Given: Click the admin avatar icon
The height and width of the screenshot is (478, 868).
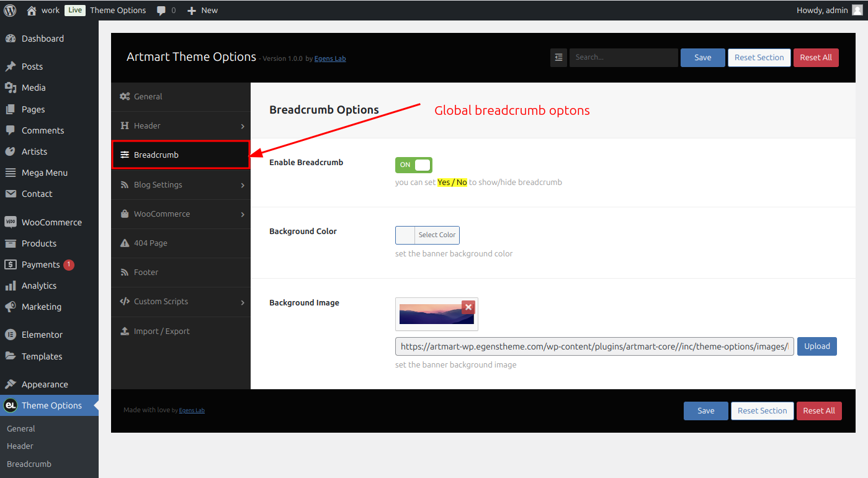Looking at the screenshot, I should click(x=857, y=10).
